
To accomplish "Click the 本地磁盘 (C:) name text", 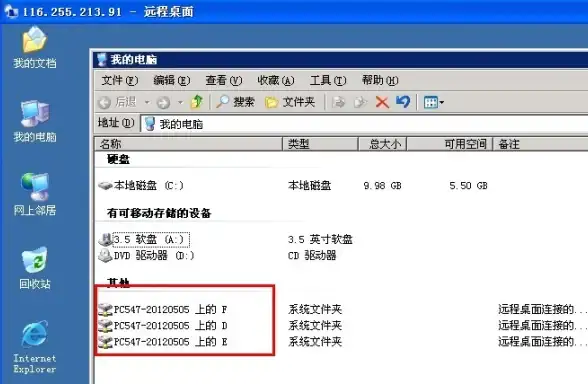I will pos(149,186).
